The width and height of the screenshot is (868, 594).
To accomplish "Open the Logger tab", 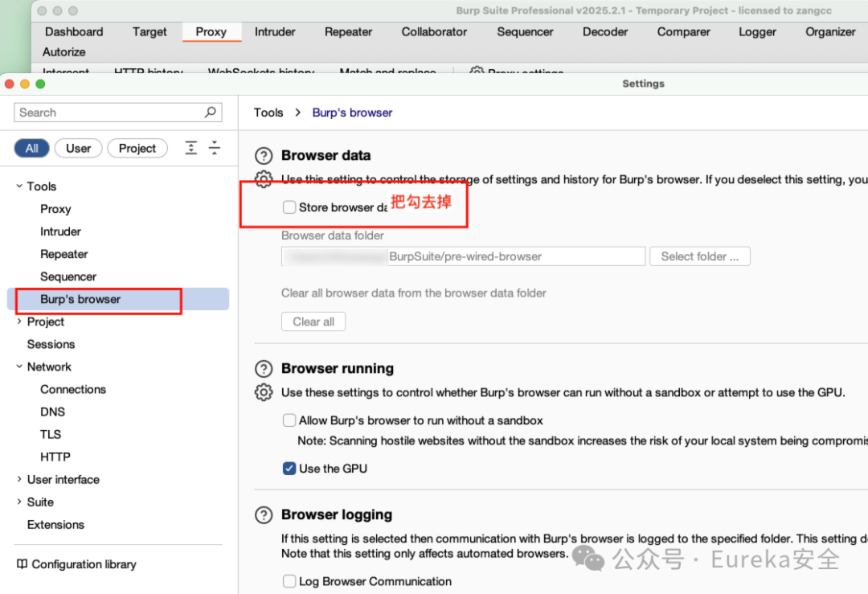I will tap(757, 31).
